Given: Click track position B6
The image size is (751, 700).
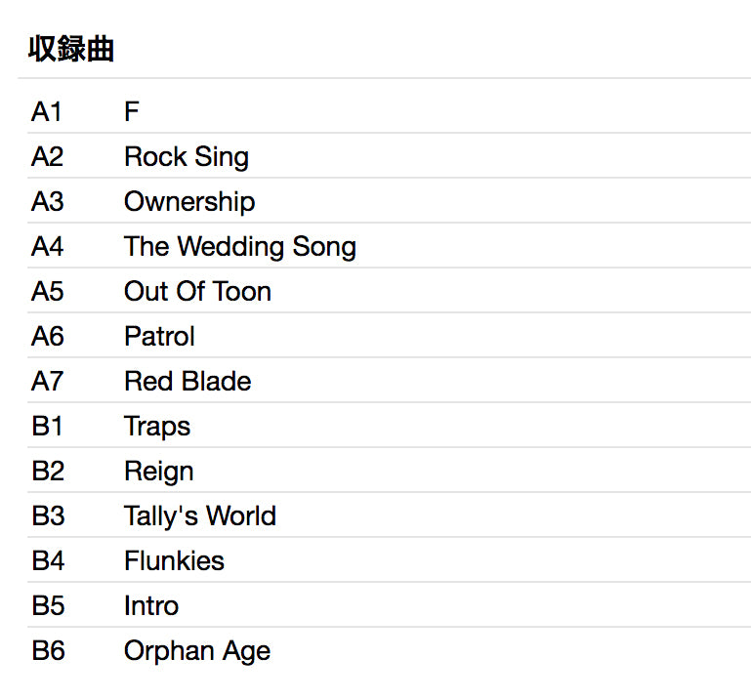Looking at the screenshot, I should [48, 651].
